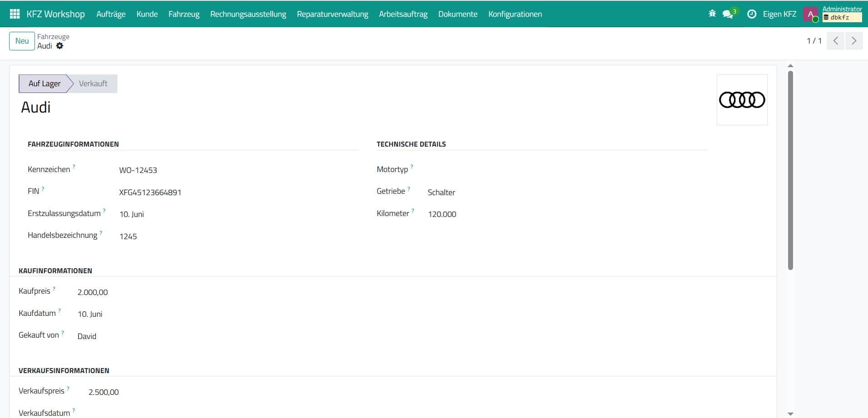The width and height of the screenshot is (868, 418).
Task: Show help tooltip for Kaufpreis
Action: pyautogui.click(x=54, y=288)
